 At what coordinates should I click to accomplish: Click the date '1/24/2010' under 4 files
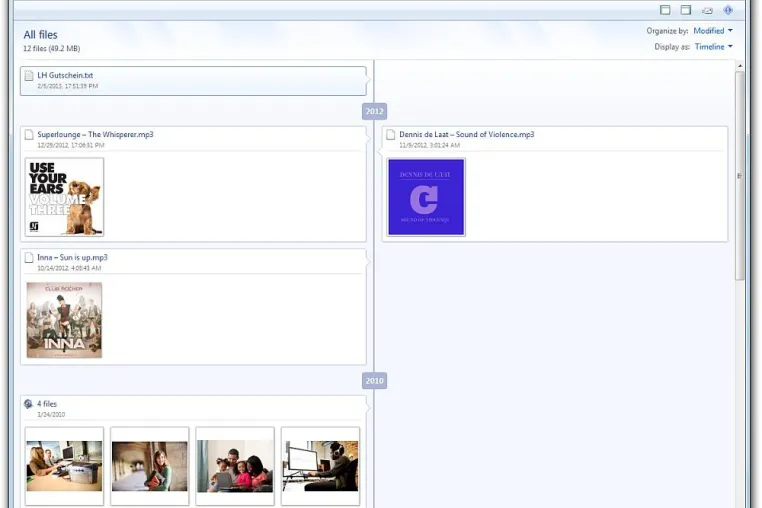[x=51, y=415]
